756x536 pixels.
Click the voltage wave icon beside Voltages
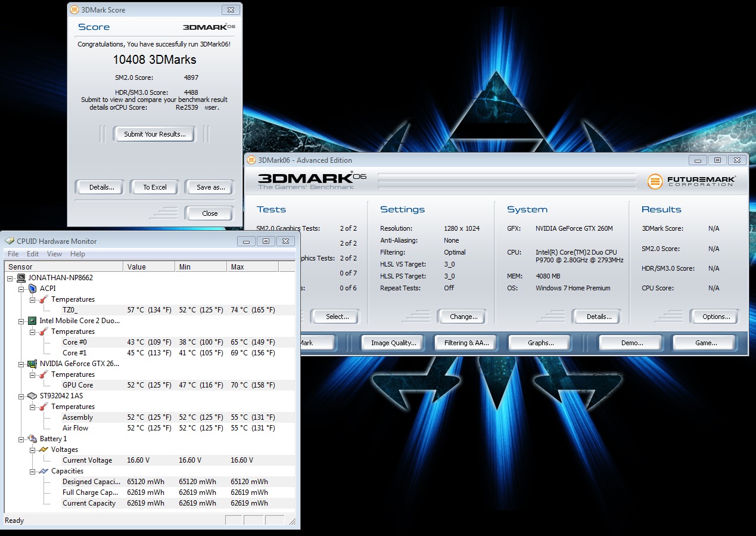pos(43,450)
